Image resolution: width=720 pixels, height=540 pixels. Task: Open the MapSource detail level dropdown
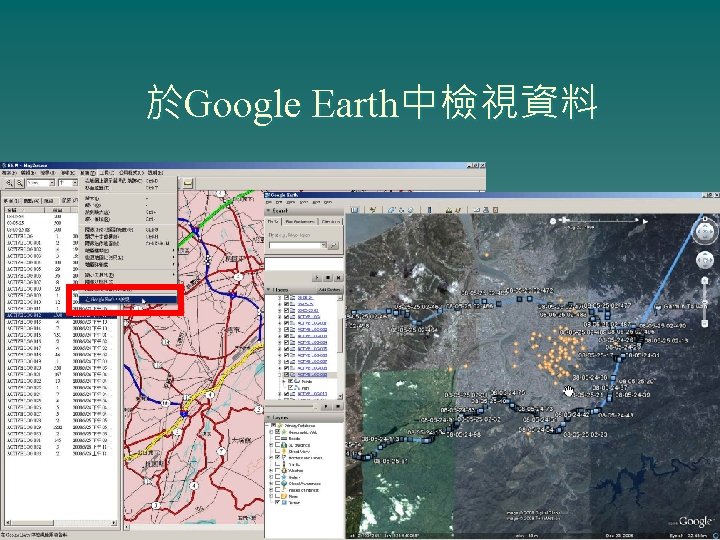pos(75,183)
